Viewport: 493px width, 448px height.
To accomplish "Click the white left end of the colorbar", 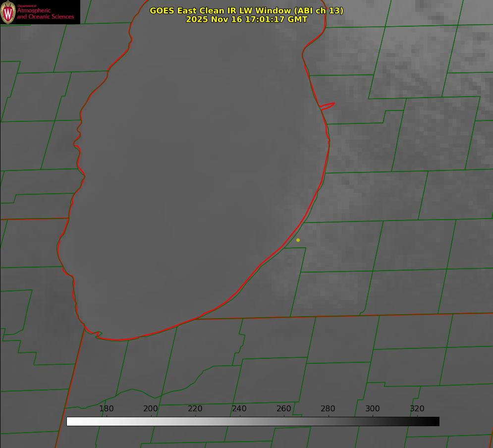I will click(70, 422).
